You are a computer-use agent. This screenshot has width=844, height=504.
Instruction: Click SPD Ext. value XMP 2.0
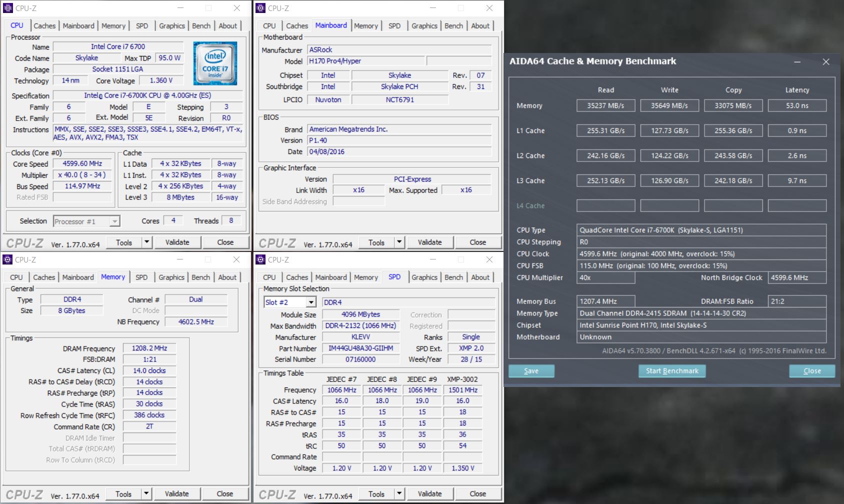pyautogui.click(x=471, y=348)
